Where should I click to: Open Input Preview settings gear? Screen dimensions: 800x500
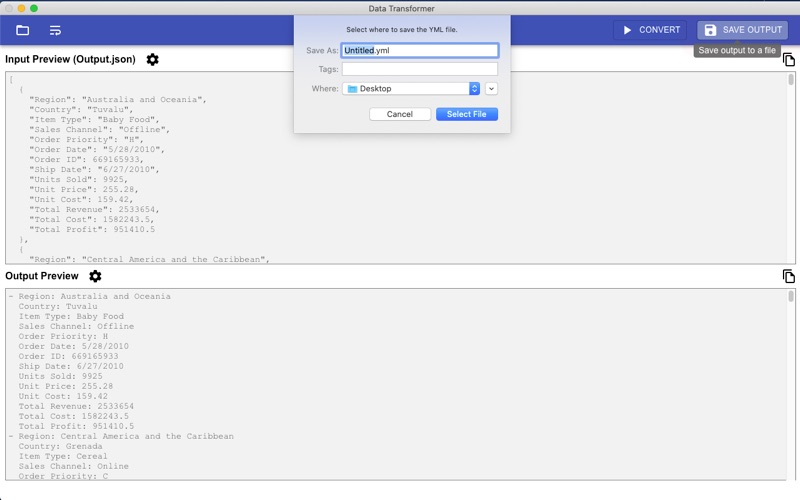(152, 59)
